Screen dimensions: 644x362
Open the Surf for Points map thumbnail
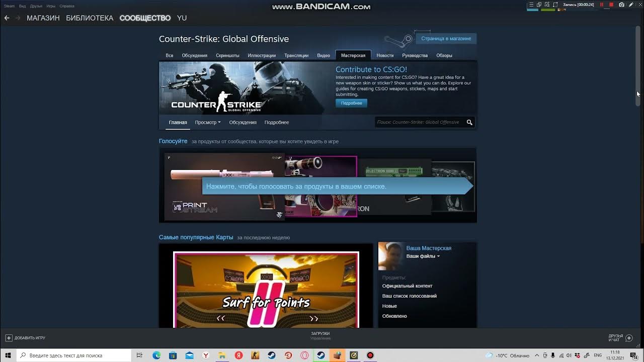click(266, 290)
